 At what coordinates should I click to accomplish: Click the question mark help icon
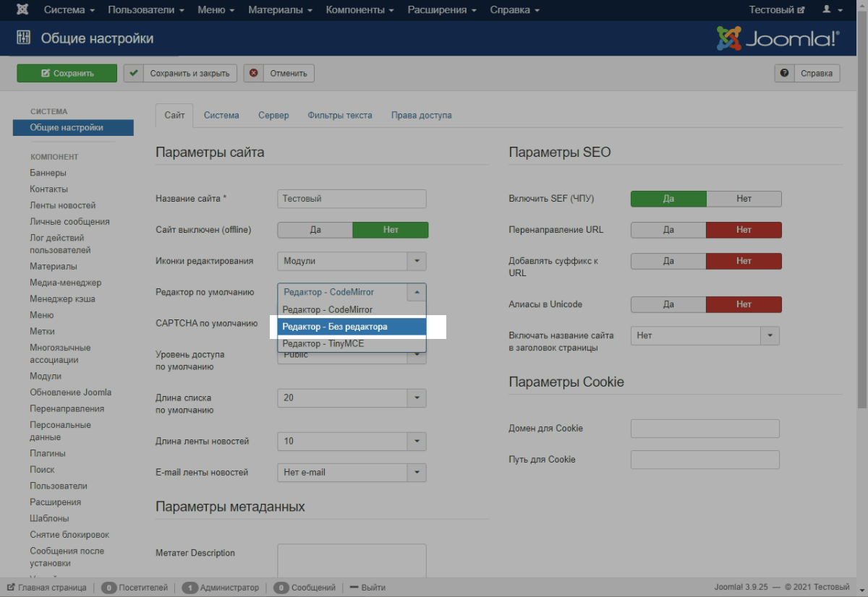784,73
